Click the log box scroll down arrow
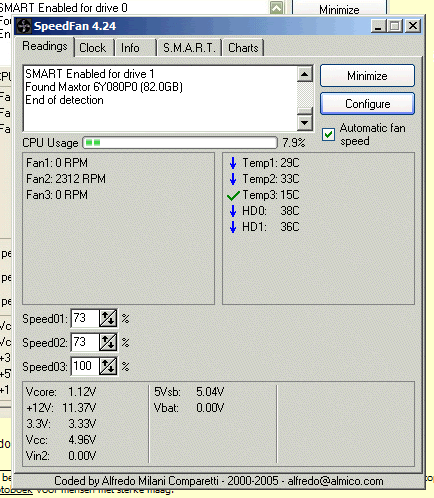Screen dimensions: 434x498 click(x=305, y=123)
